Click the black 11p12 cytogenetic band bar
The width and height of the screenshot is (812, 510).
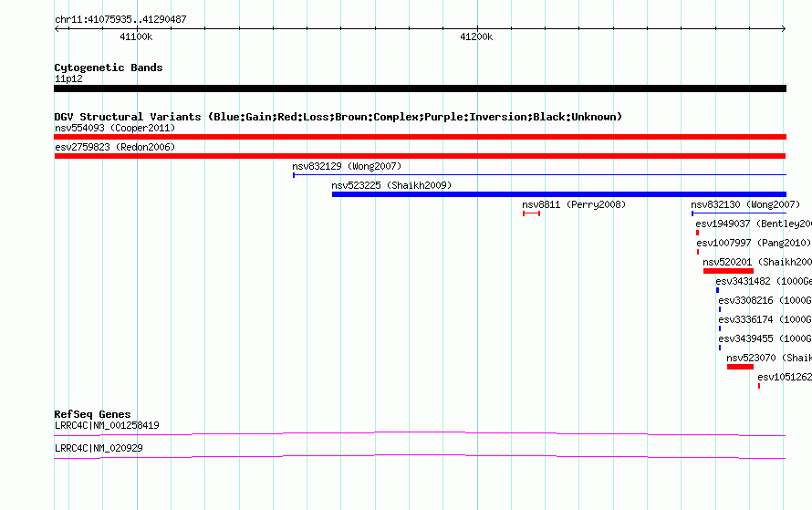pyautogui.click(x=420, y=88)
